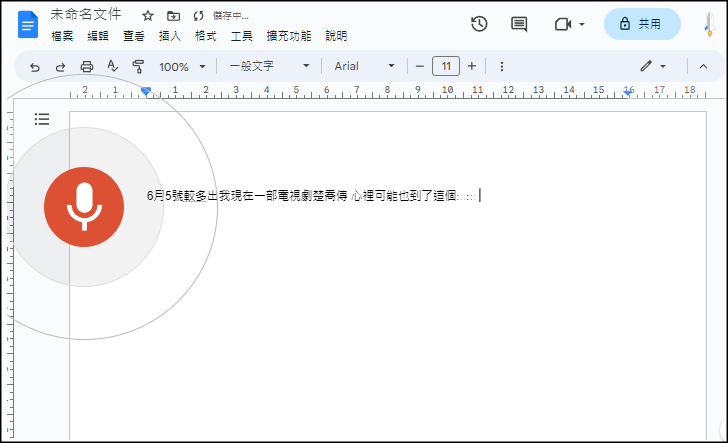Open version history clock icon
Screen dimensions: 728x443
click(x=479, y=24)
